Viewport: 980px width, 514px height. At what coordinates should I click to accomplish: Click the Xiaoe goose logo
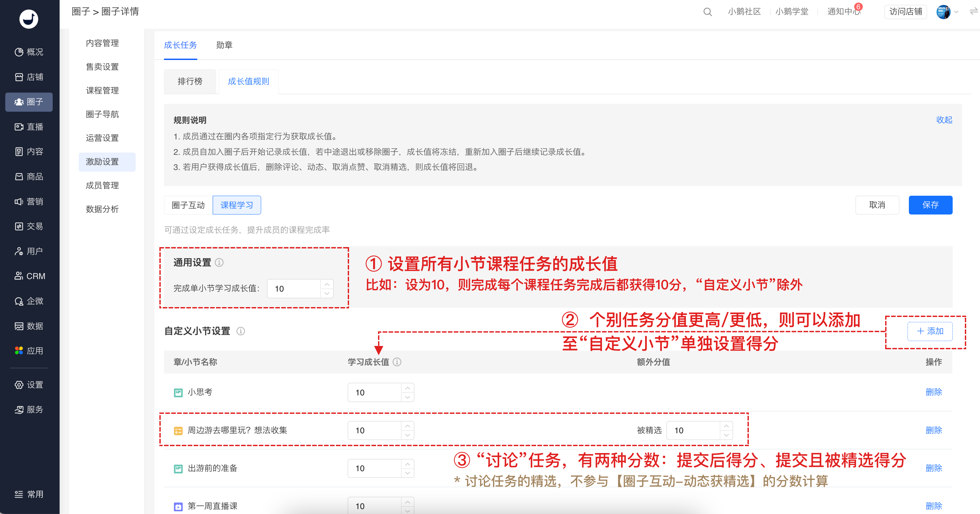29,19
